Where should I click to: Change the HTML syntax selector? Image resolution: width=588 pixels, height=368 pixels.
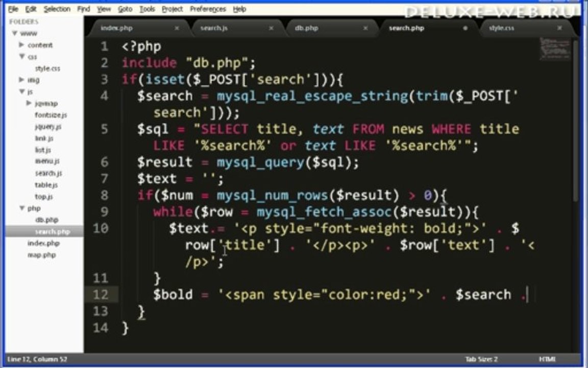[547, 359]
